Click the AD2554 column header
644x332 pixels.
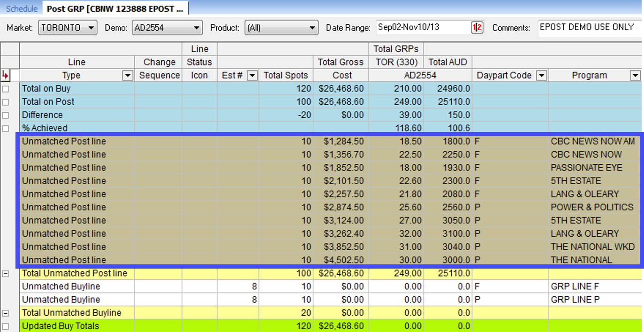420,75
